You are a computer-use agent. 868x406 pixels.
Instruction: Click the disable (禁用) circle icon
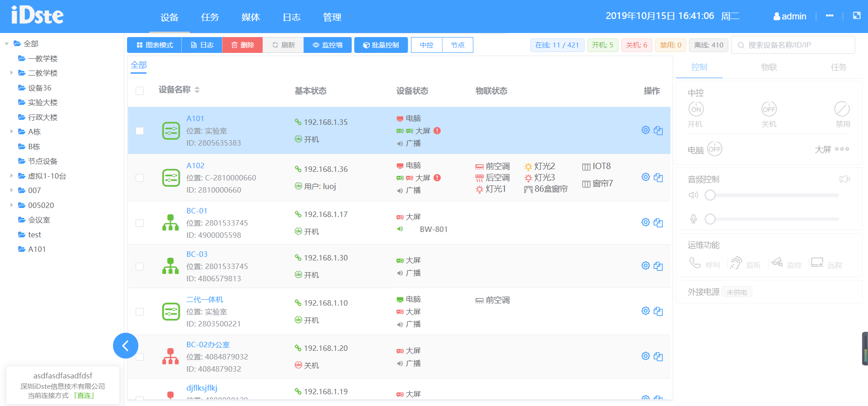click(841, 109)
